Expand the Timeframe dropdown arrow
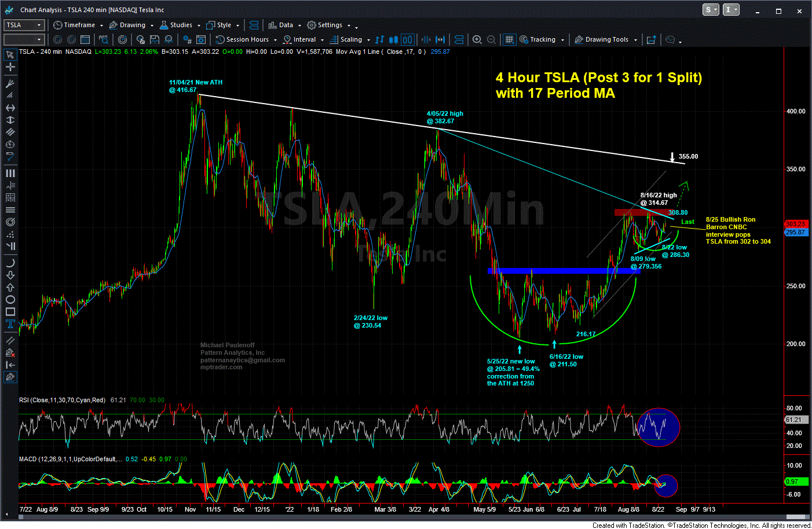The image size is (812, 529). click(101, 25)
